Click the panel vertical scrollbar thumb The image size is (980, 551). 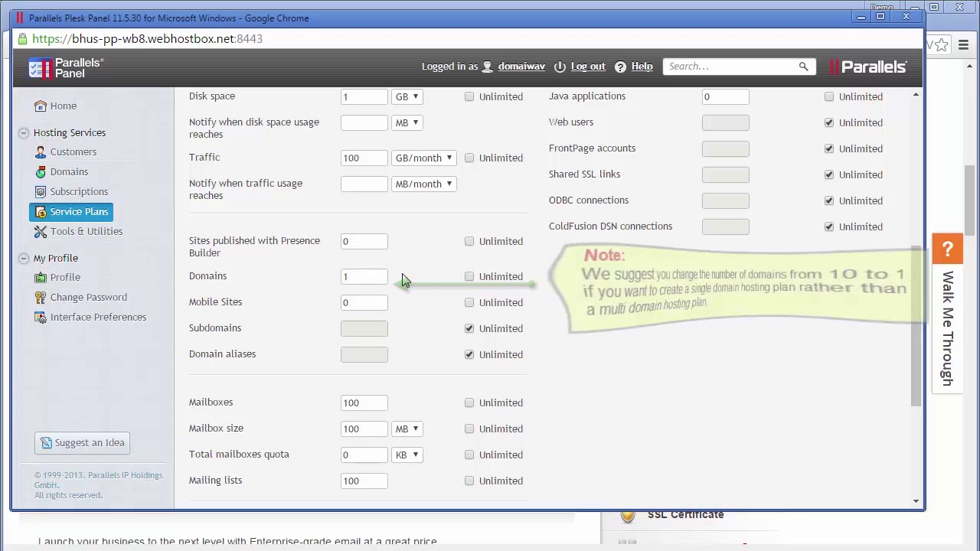point(916,326)
